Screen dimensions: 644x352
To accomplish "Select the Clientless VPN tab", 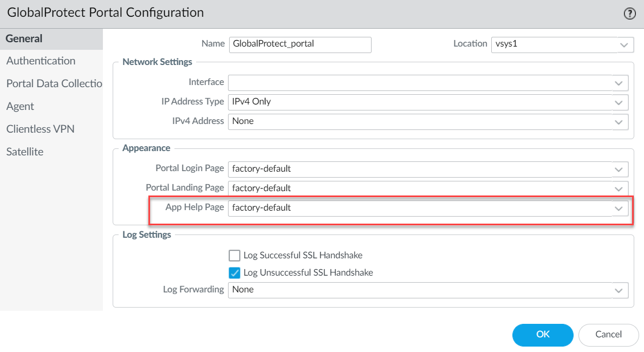I will [x=40, y=129].
